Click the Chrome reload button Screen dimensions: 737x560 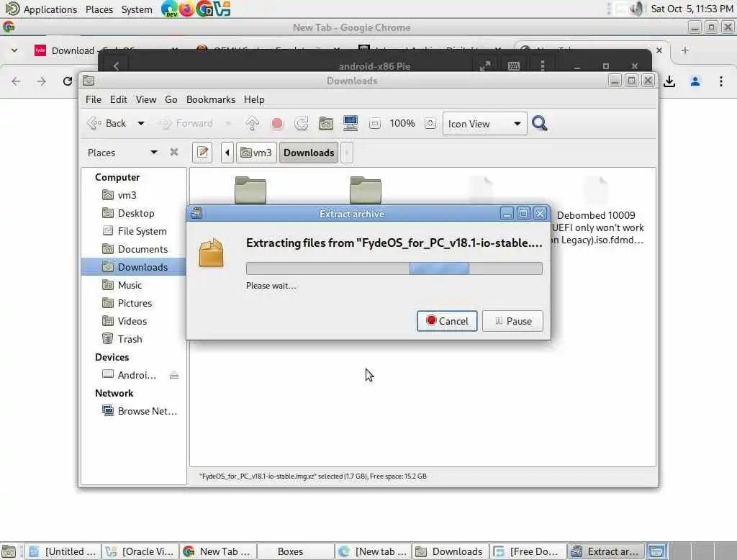point(67,81)
